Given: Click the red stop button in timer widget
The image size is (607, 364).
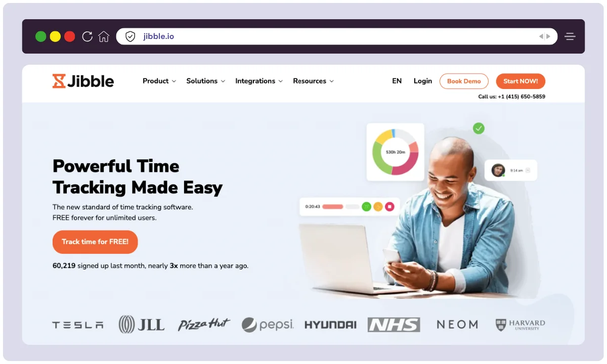Looking at the screenshot, I should [x=389, y=206].
